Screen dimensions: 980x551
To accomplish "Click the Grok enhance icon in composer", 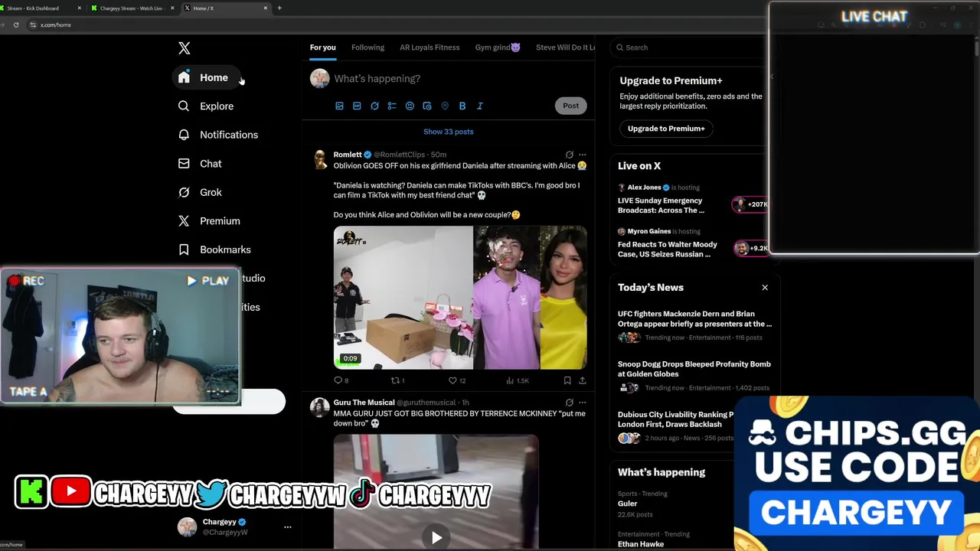I will tap(374, 106).
